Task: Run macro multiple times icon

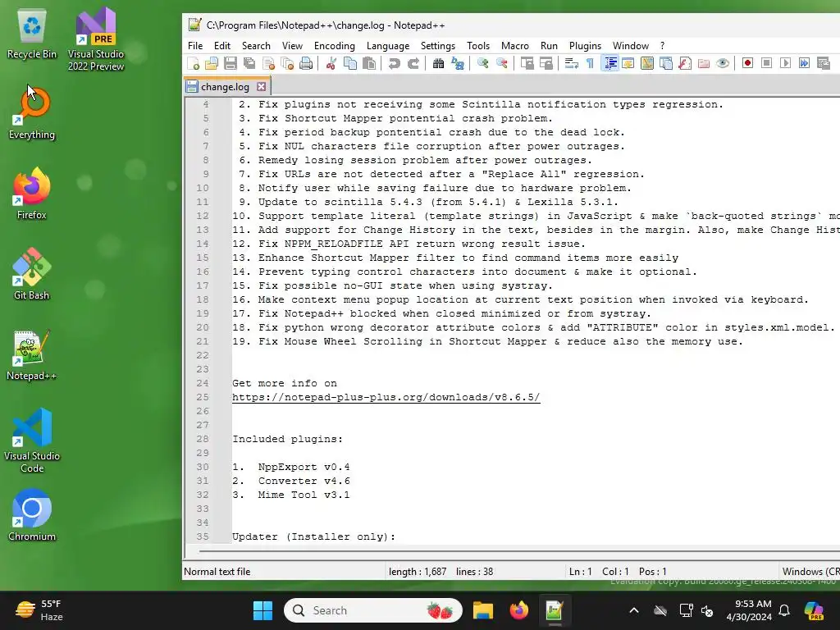Action: (805, 64)
